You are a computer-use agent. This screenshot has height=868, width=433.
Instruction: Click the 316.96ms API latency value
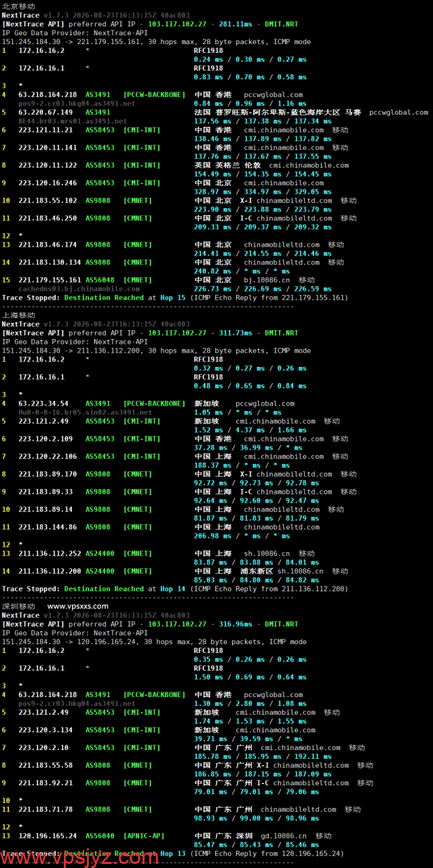pyautogui.click(x=235, y=624)
